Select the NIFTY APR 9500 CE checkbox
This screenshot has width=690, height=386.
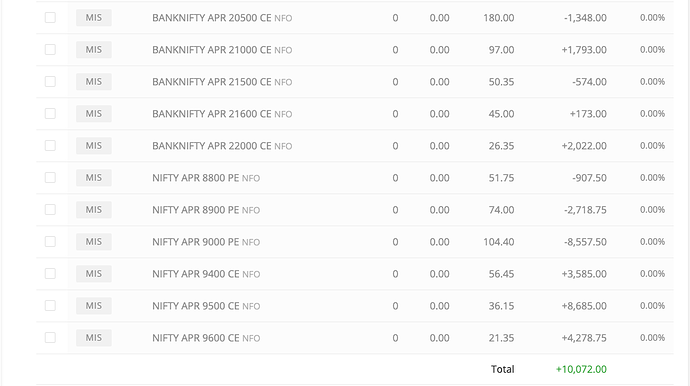(x=50, y=305)
